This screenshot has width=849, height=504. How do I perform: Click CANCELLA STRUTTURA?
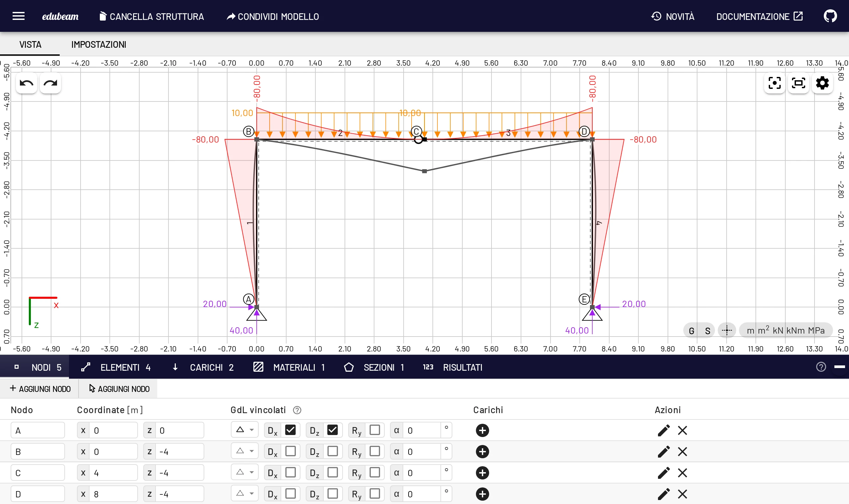pos(152,16)
